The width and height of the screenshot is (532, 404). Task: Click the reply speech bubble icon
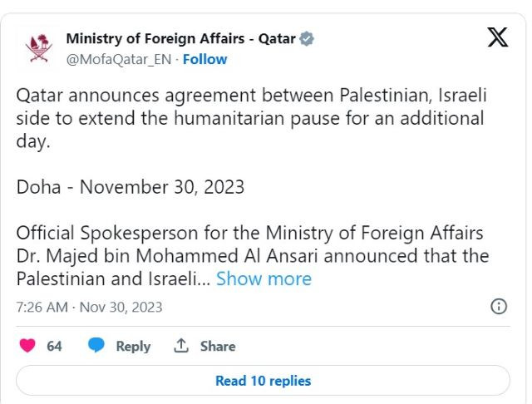(97, 346)
